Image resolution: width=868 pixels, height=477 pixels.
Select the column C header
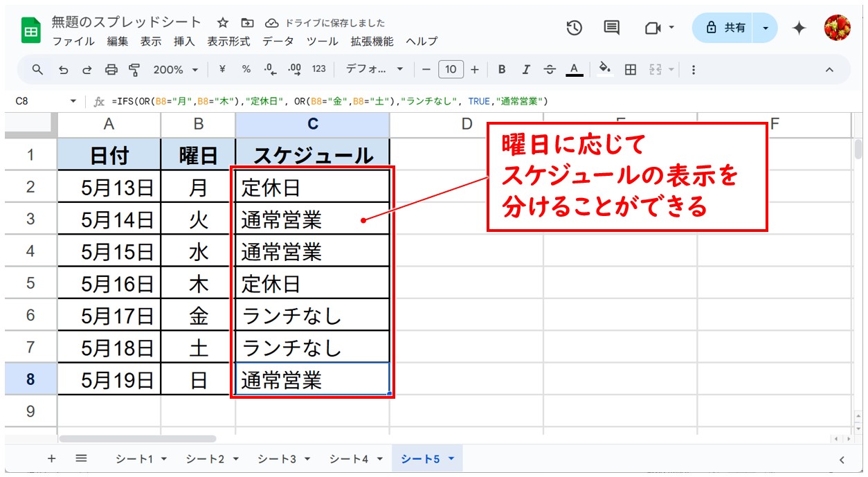click(x=312, y=124)
